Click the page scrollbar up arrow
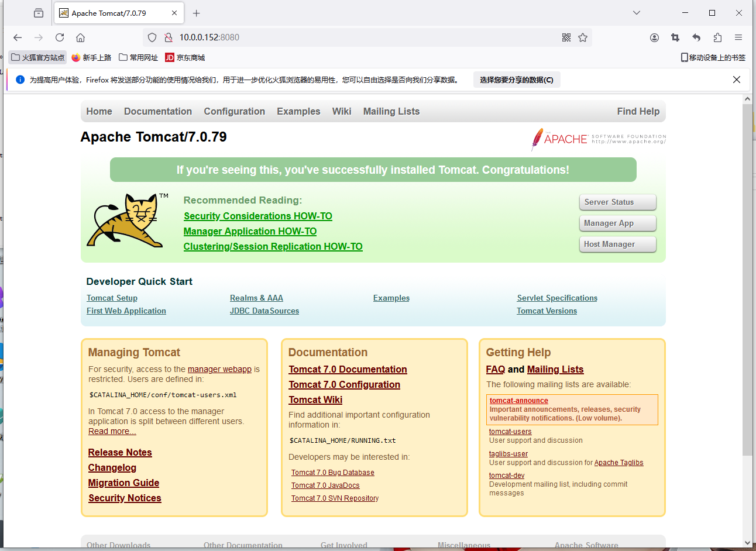The height and width of the screenshot is (551, 756). 747,99
